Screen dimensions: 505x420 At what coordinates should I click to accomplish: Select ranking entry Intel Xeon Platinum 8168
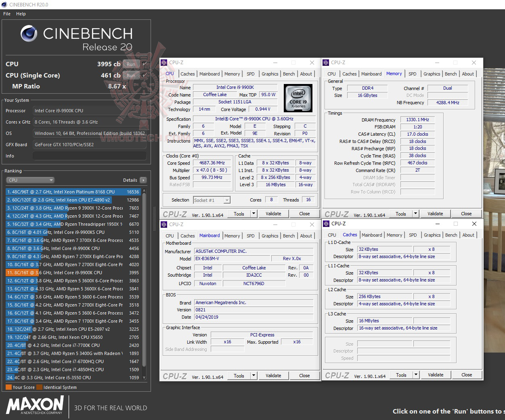tap(73, 192)
